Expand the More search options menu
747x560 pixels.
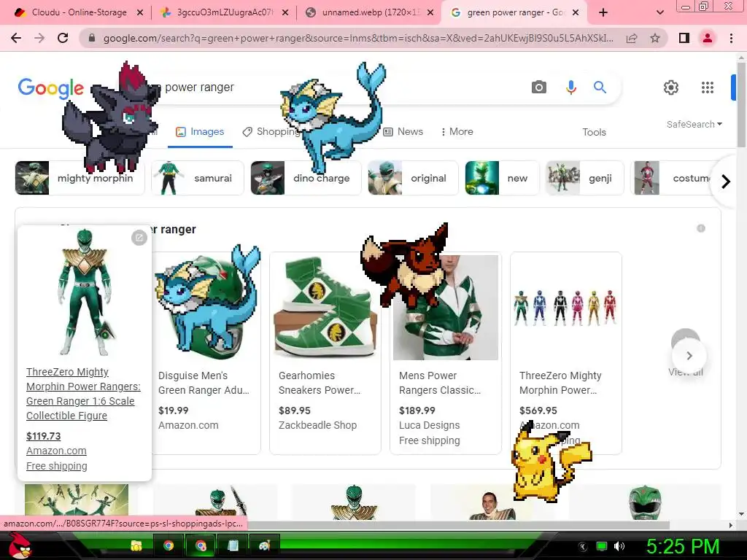click(457, 131)
